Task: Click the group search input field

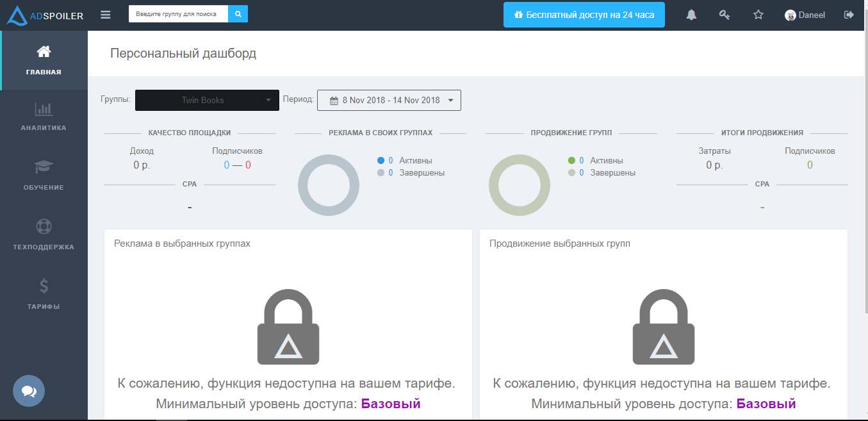Action: point(178,14)
